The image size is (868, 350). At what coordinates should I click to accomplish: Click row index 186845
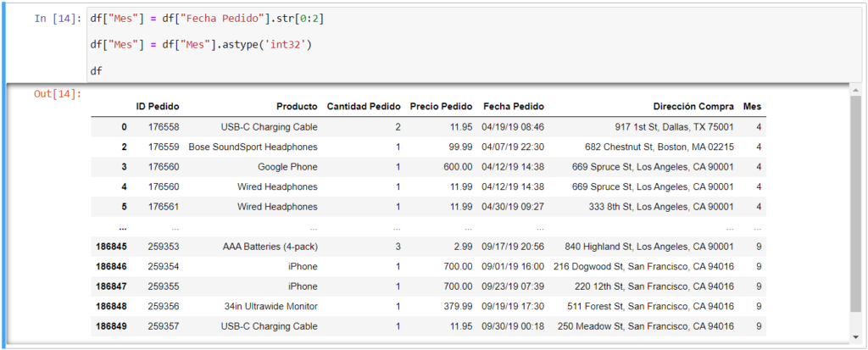point(112,247)
